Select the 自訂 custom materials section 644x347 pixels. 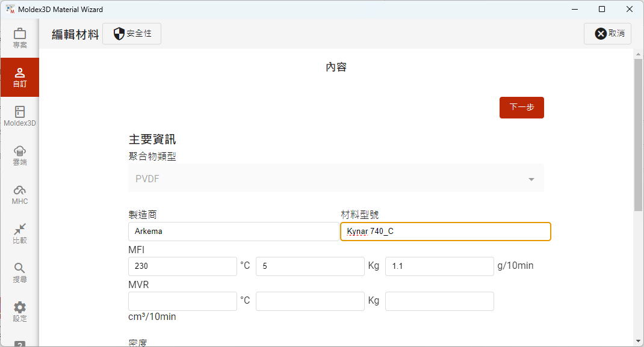tap(20, 77)
